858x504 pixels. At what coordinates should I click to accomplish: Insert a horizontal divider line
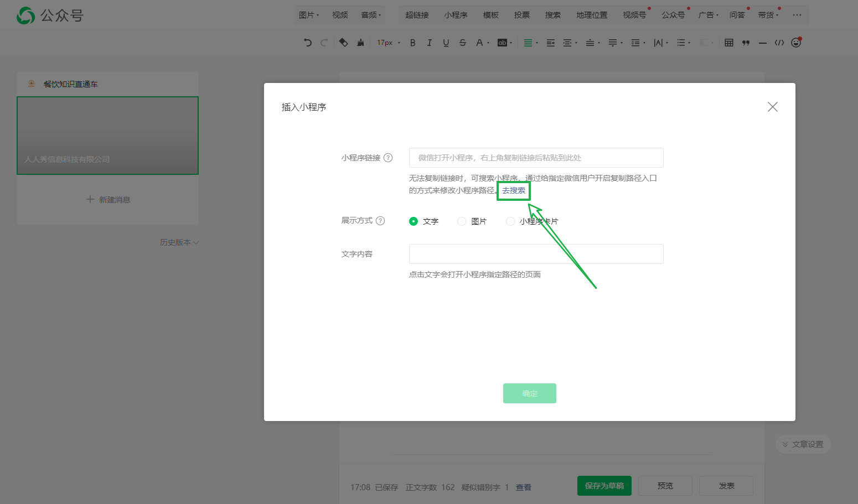[763, 43]
